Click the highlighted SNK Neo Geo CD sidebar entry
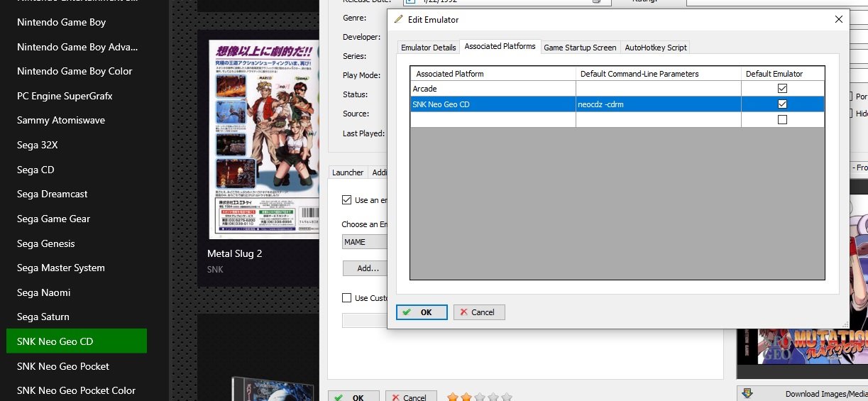This screenshot has height=401, width=868. tap(77, 341)
